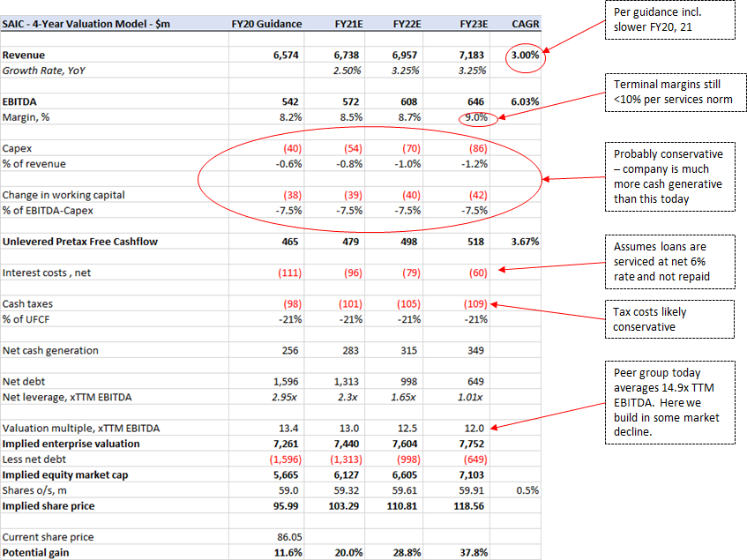Click equity market cap value 7,103
The height and width of the screenshot is (560, 747).
(x=472, y=475)
